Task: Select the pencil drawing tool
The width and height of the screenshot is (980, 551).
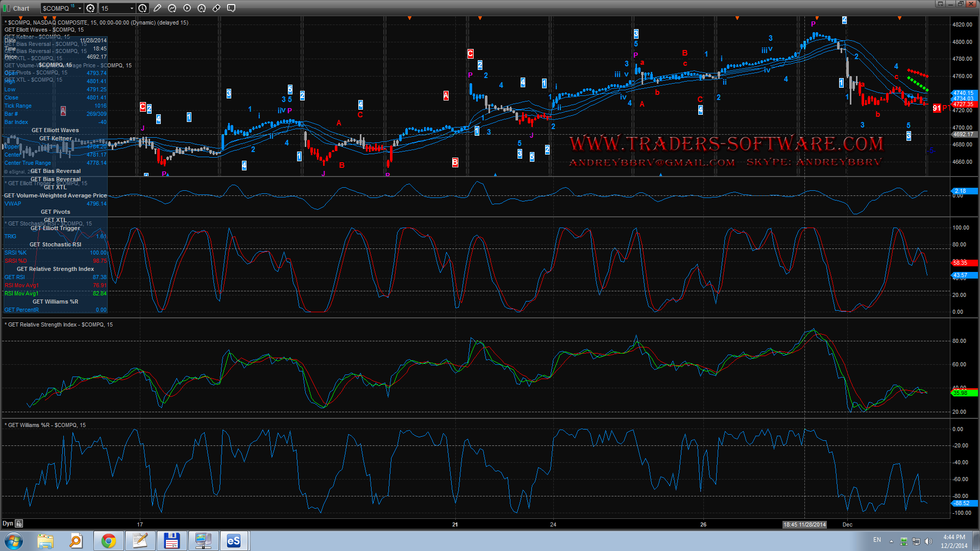Action: coord(157,8)
